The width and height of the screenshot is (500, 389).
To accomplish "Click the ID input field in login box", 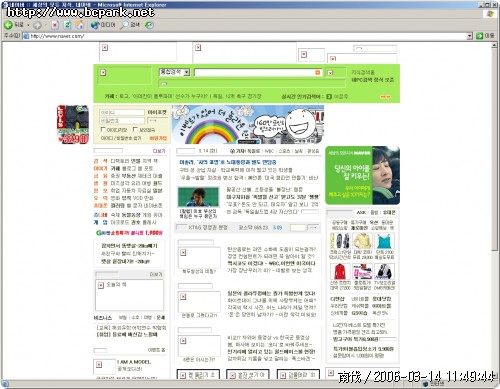I will [122, 113].
